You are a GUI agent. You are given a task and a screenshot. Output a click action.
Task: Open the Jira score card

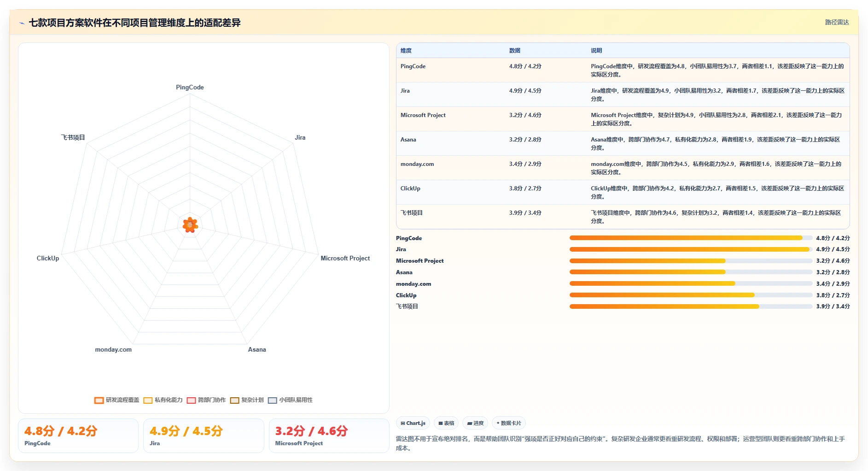[204, 436]
